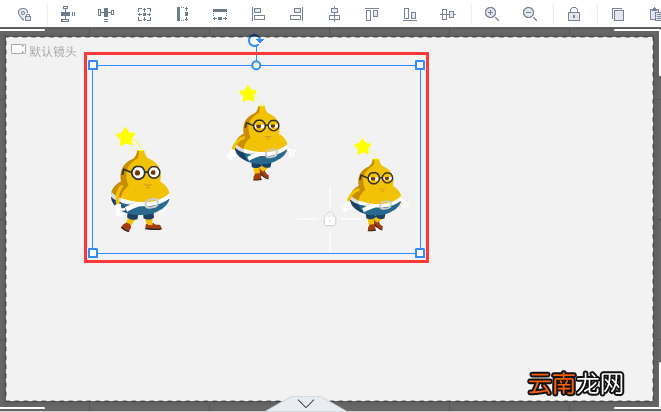Click the left gourd character with star
The image size is (661, 412).
click(x=140, y=180)
